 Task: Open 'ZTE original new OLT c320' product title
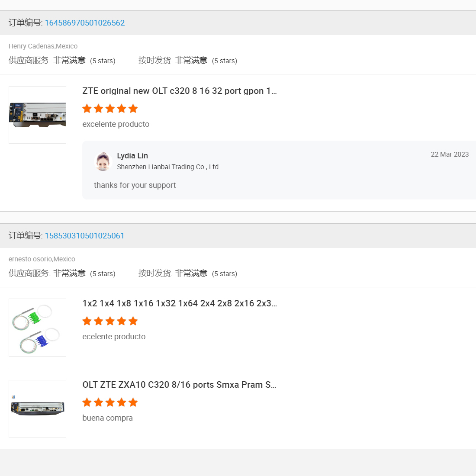click(179, 91)
